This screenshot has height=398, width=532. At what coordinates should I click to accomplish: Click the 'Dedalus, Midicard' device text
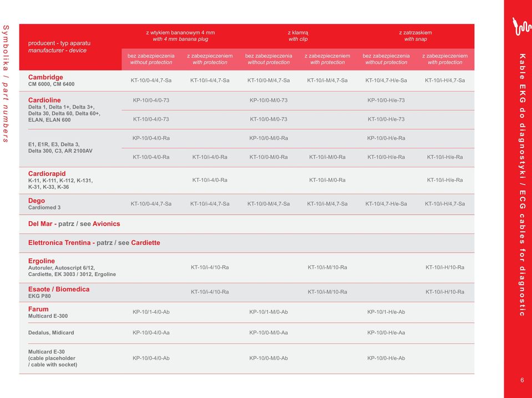tap(51, 333)
